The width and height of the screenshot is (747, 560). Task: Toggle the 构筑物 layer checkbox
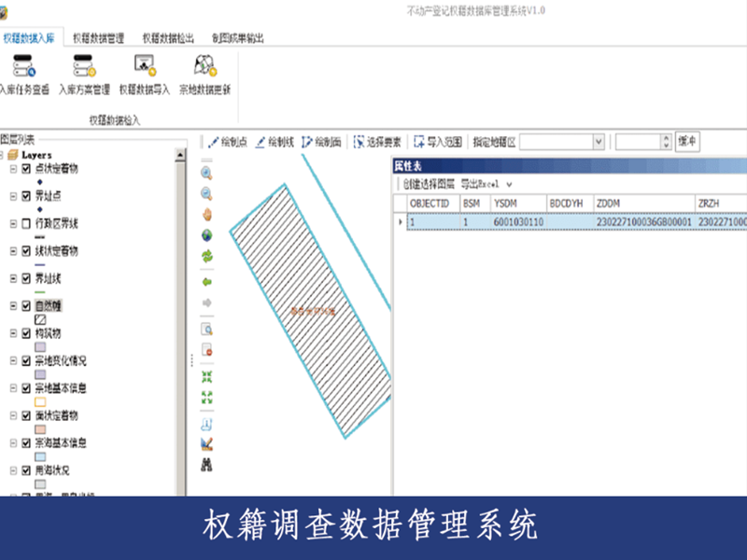point(26,333)
